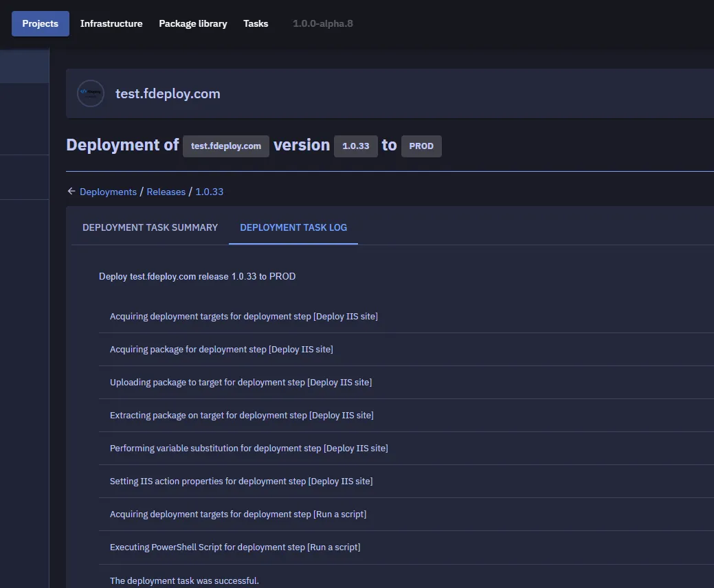
Task: Select 'Acquiring deployment targets' Run a script log row
Action: point(406,514)
